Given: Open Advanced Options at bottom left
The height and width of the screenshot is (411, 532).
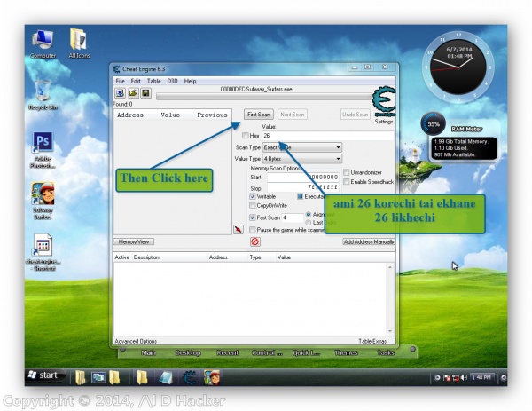Looking at the screenshot, I should click(x=136, y=341).
